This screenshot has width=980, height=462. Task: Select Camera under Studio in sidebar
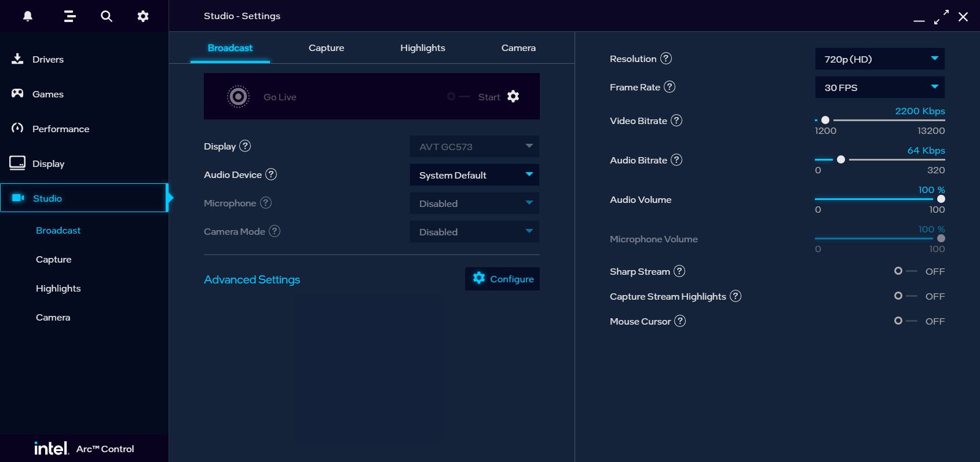[53, 318]
